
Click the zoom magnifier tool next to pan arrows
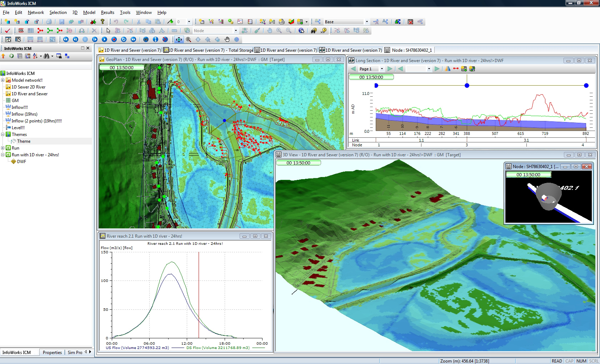click(188, 40)
